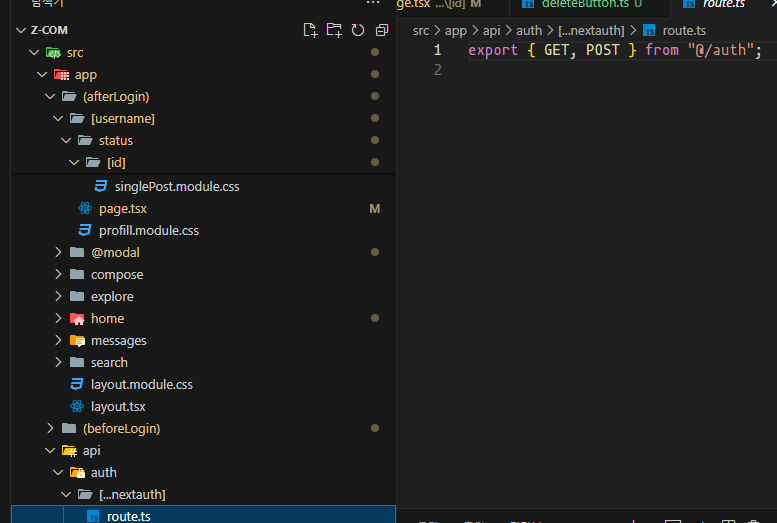The image size is (777, 523).
Task: Click the "@/auth" import string in code
Action: [721, 50]
